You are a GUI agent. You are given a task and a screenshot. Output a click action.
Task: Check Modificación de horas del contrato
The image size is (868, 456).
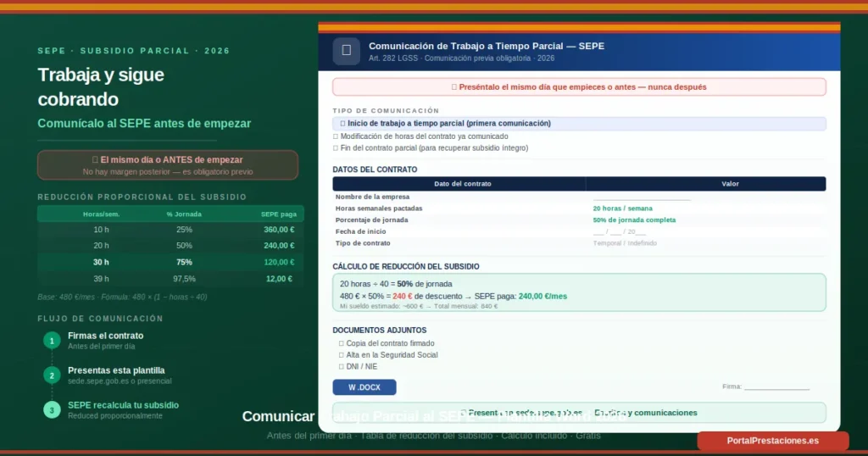tap(336, 136)
